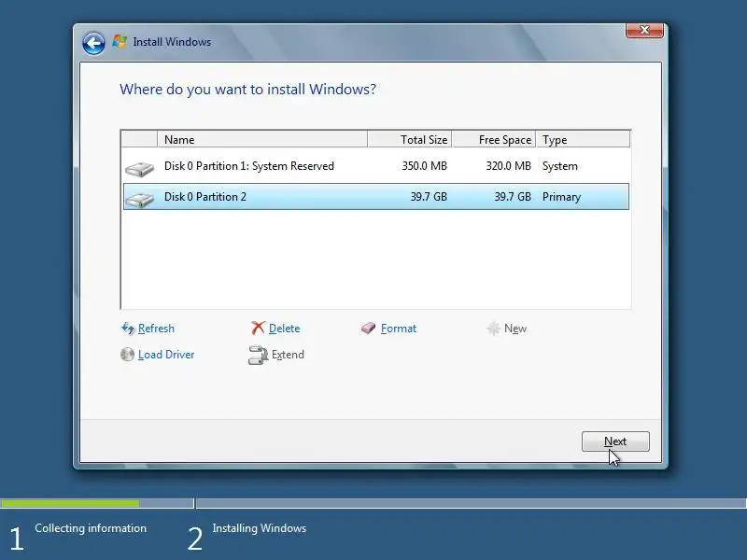The height and width of the screenshot is (560, 747).
Task: Click the Windows flag logo in title bar
Action: tap(120, 41)
